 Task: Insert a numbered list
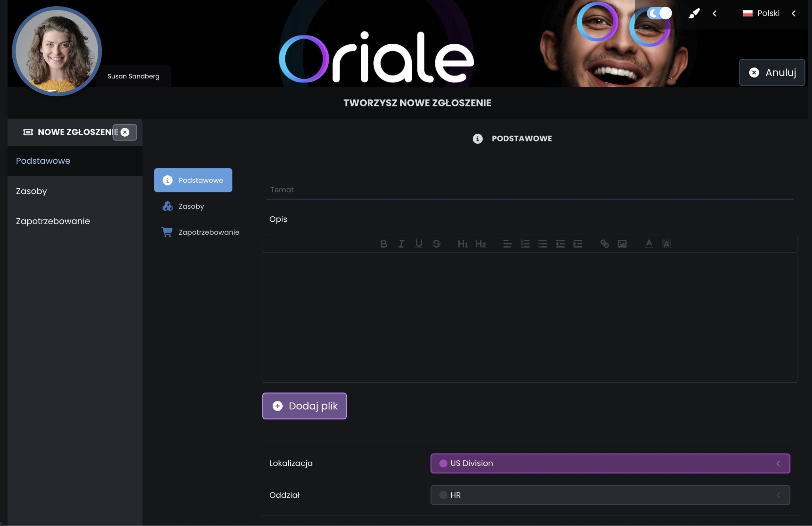(x=525, y=244)
